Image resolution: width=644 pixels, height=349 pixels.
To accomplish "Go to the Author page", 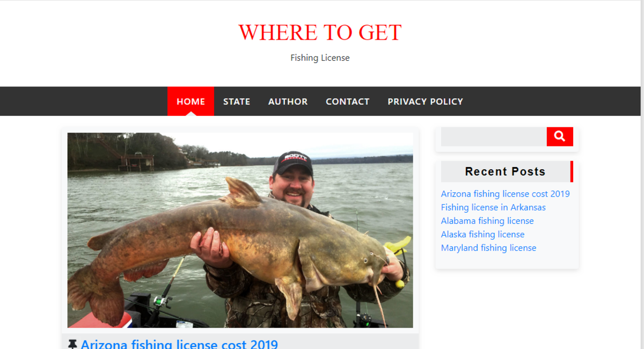I will 288,101.
